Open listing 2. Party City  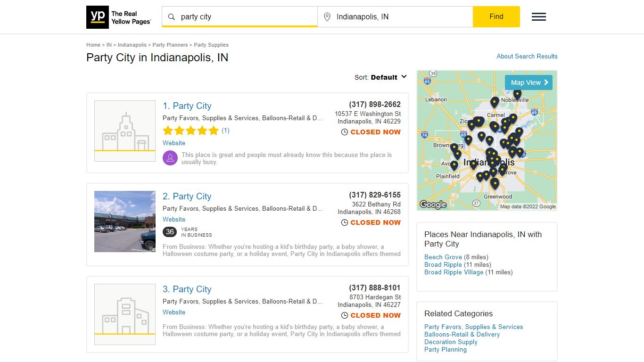(187, 197)
